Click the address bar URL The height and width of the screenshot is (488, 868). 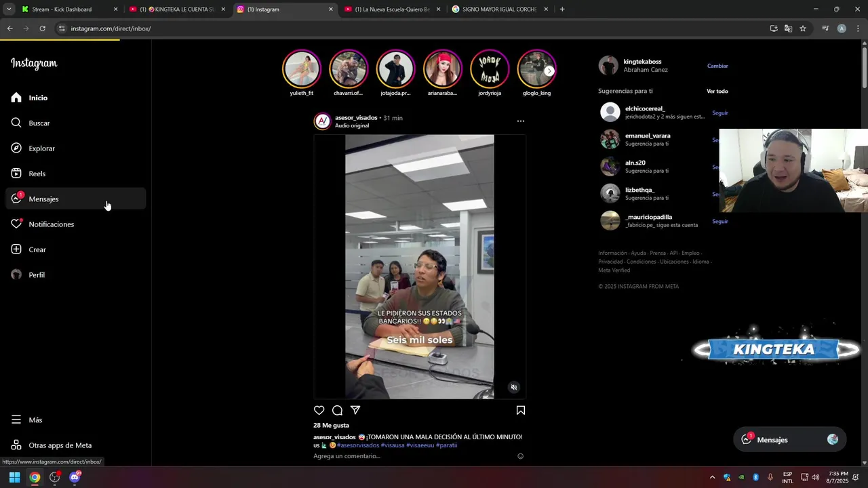point(111,28)
